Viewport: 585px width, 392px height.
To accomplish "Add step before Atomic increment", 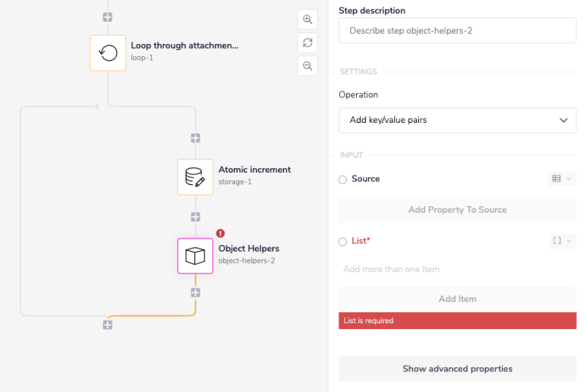I will (x=195, y=138).
